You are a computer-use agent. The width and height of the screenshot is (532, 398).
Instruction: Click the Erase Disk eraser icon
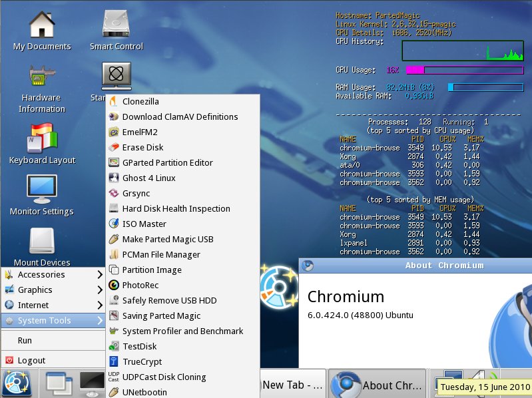(x=114, y=147)
